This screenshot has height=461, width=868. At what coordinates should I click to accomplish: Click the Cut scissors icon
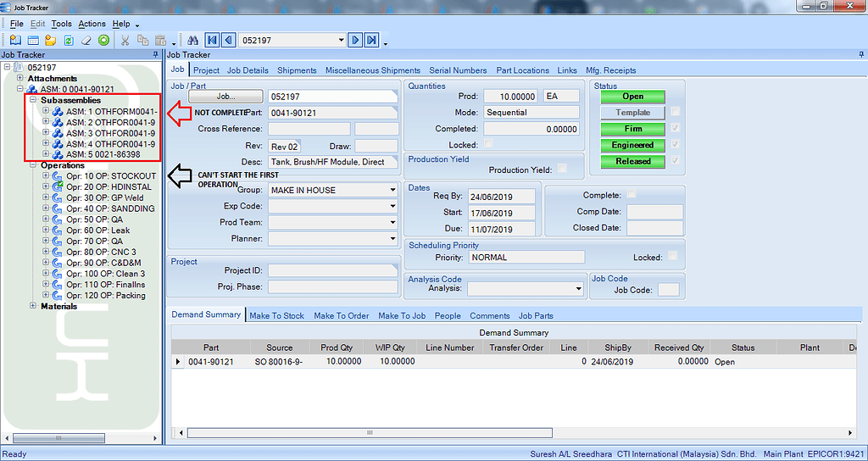(125, 41)
